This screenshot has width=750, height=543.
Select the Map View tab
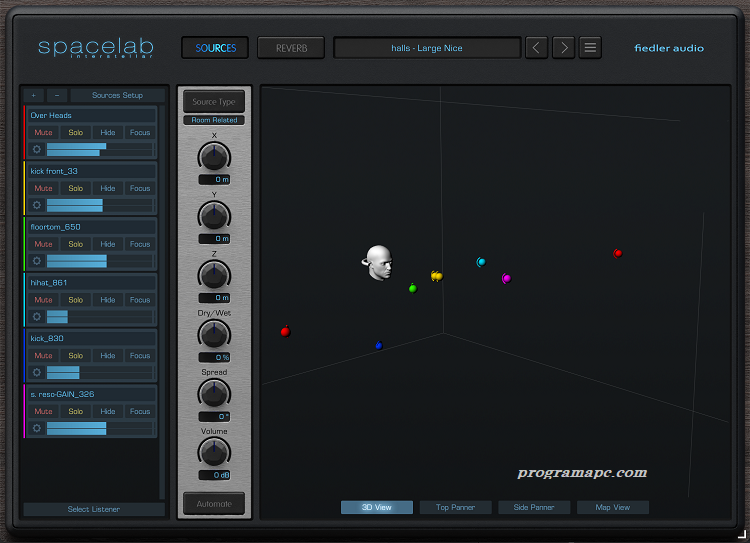(x=613, y=507)
